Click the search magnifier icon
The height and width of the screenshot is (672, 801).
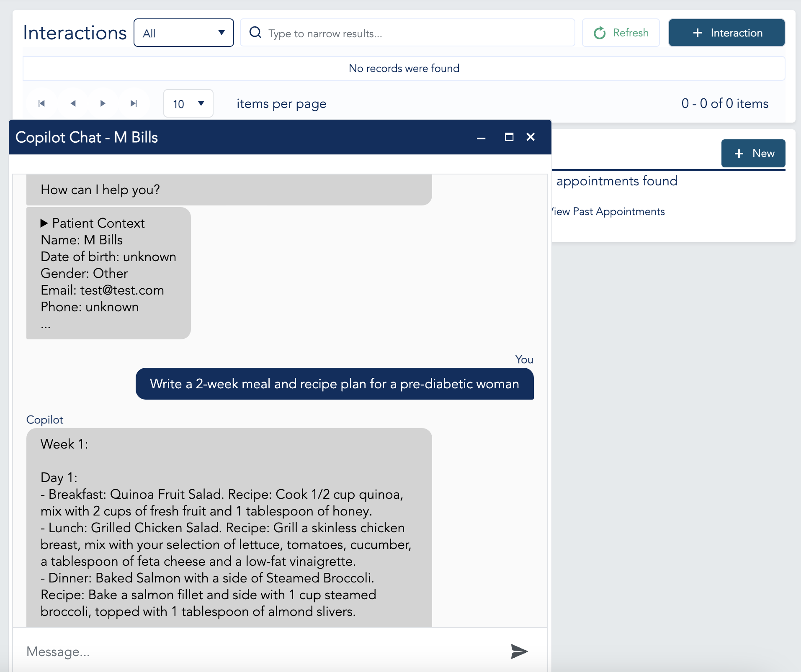256,33
